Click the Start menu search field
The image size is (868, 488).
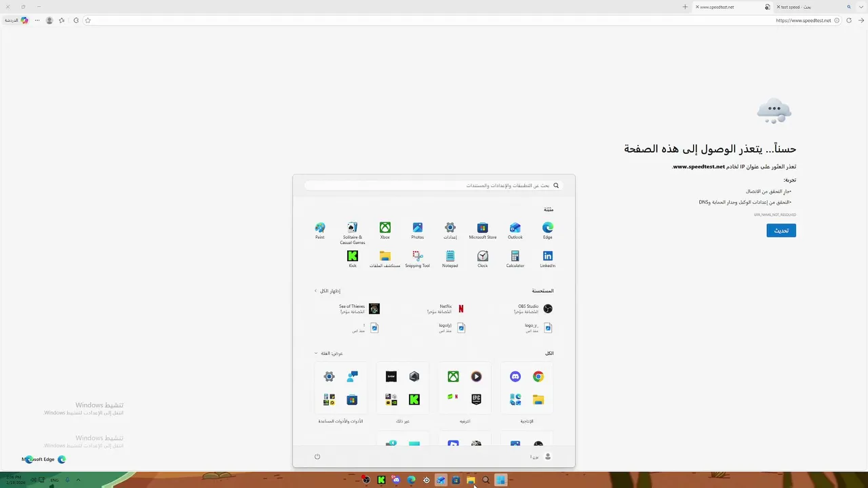click(x=434, y=185)
